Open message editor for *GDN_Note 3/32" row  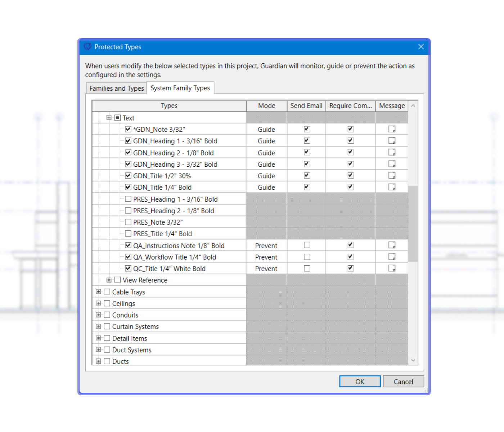pyautogui.click(x=392, y=129)
